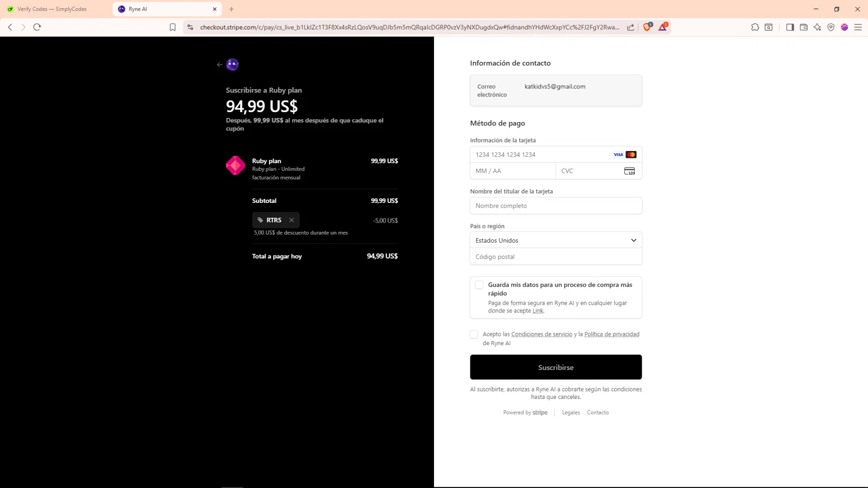Share this page via address bar icon
The height and width of the screenshot is (488, 868).
[x=631, y=27]
